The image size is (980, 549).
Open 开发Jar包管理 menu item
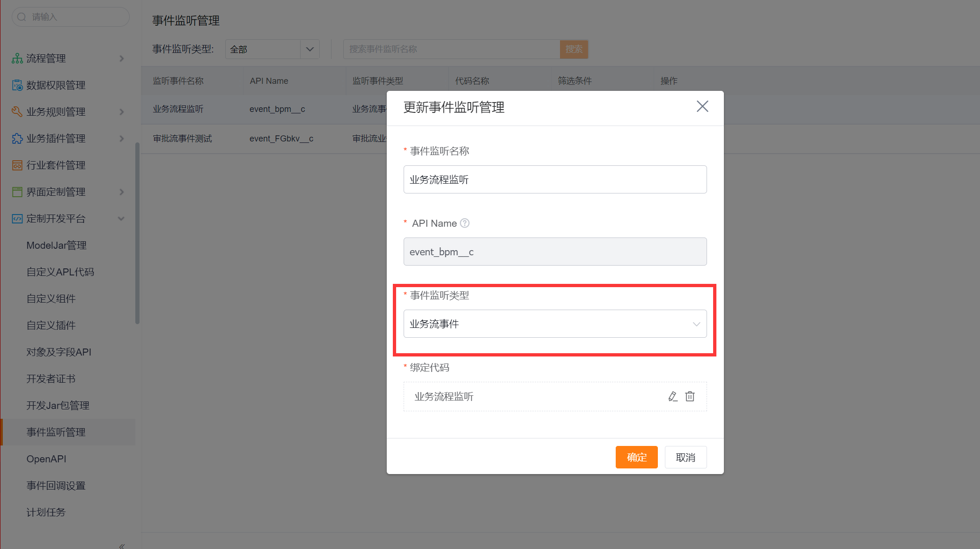[x=58, y=406]
